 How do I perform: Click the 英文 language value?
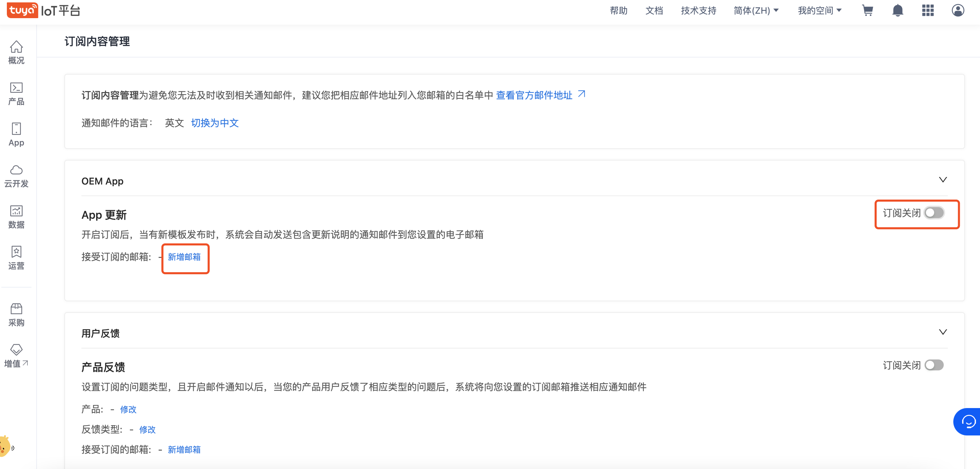(174, 123)
